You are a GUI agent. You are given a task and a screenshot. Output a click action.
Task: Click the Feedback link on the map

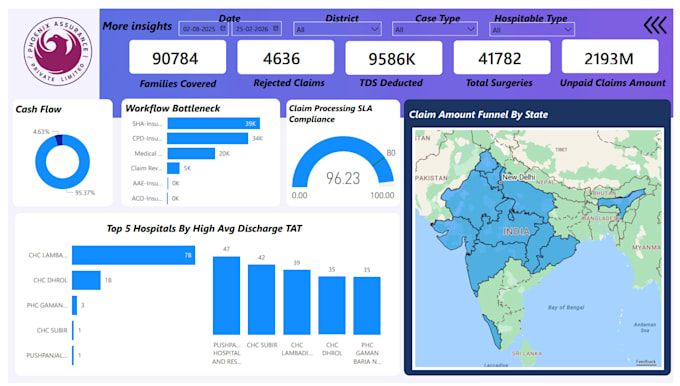646,362
